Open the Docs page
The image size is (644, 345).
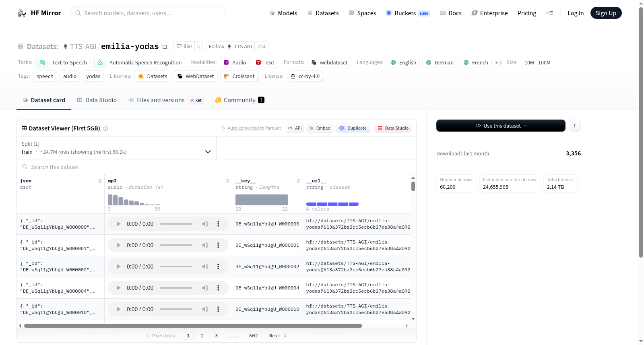tap(450, 13)
